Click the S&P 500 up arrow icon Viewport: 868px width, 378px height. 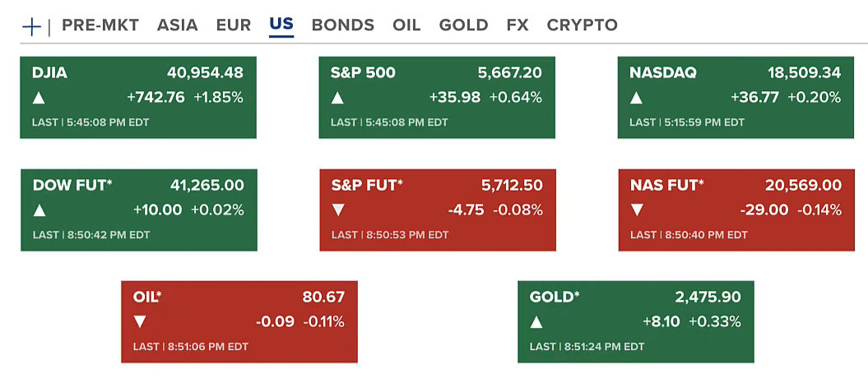(x=337, y=98)
